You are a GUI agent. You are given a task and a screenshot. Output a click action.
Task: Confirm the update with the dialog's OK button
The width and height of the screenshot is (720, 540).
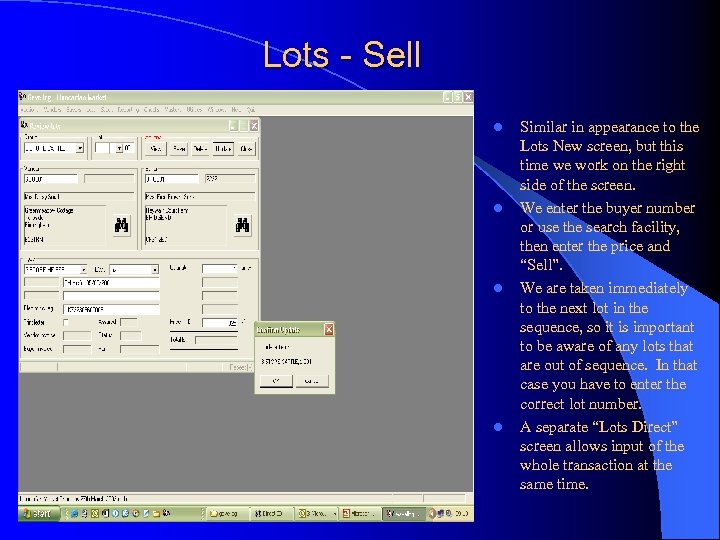point(276,381)
